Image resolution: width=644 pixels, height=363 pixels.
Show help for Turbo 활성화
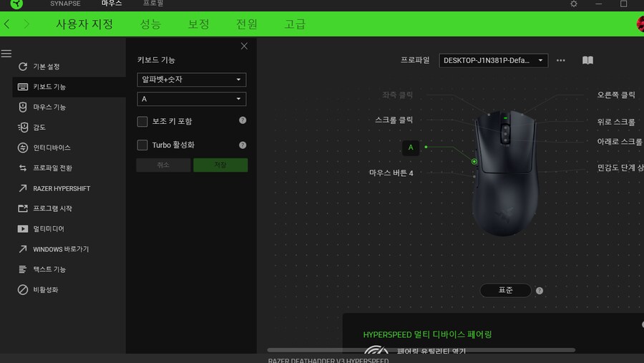click(x=243, y=145)
